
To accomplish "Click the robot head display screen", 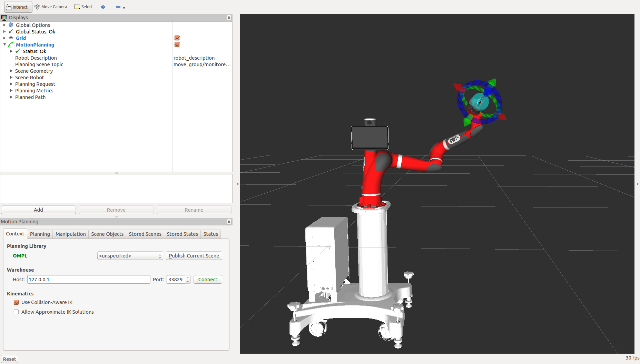I will (370, 138).
